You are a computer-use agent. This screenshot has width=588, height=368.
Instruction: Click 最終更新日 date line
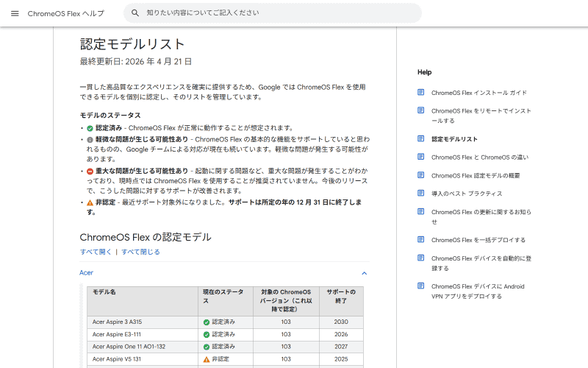136,62
